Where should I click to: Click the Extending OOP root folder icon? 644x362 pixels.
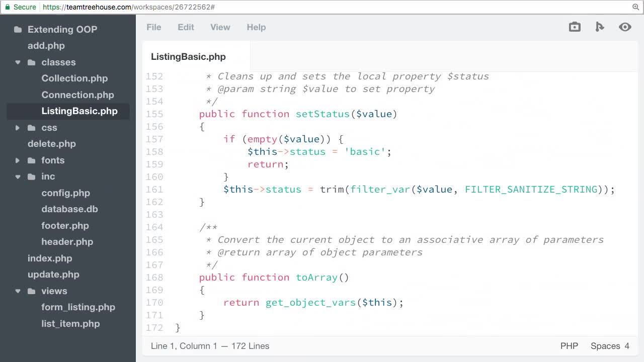[x=18, y=30]
